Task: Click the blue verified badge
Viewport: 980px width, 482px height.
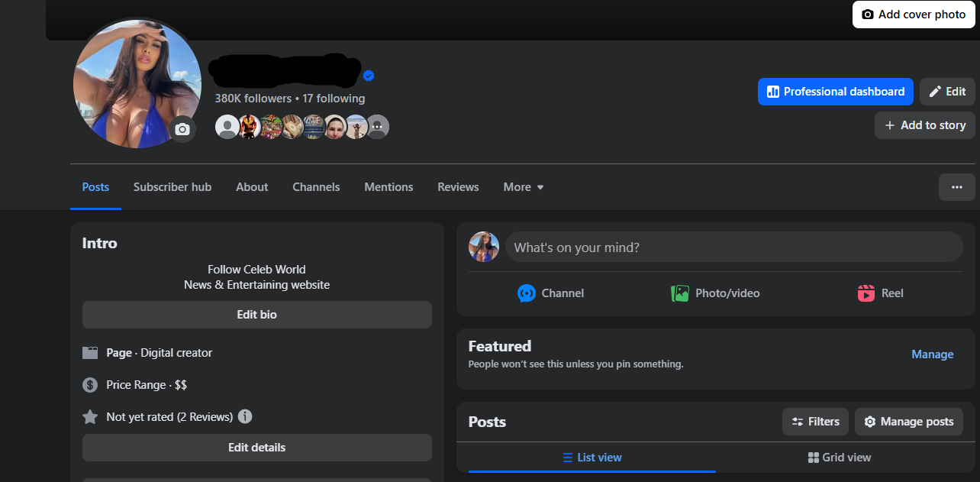Action: [x=369, y=76]
